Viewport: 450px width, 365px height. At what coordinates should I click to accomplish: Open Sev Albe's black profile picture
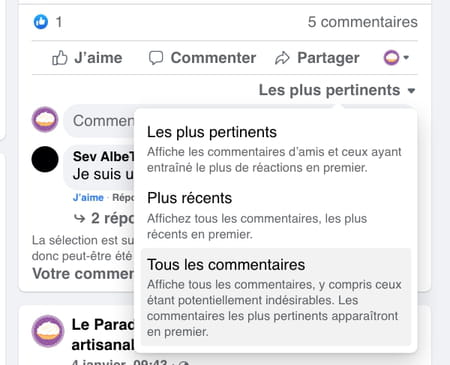(45, 159)
